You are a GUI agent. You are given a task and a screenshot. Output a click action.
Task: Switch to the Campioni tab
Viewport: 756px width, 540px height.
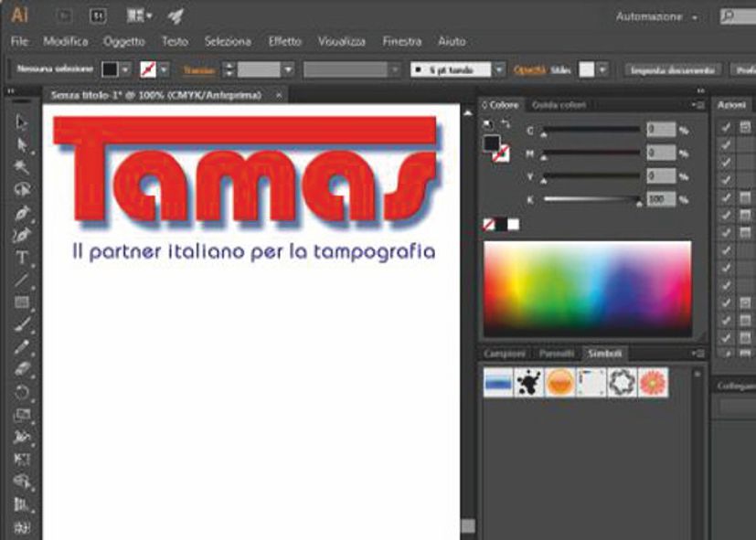point(505,354)
